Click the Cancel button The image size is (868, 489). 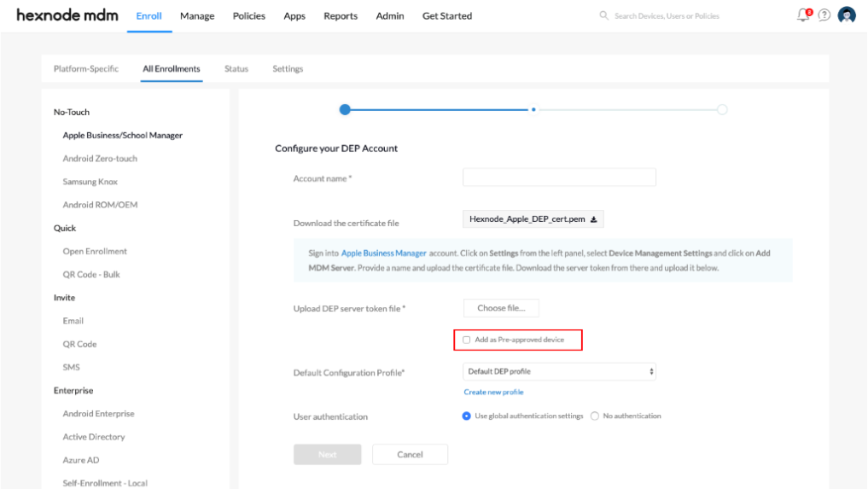point(410,454)
